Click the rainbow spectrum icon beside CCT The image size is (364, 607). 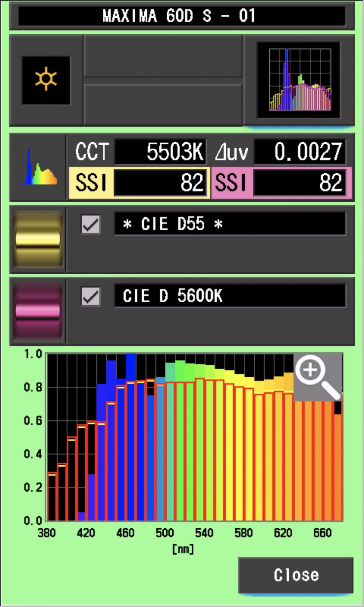point(37,167)
